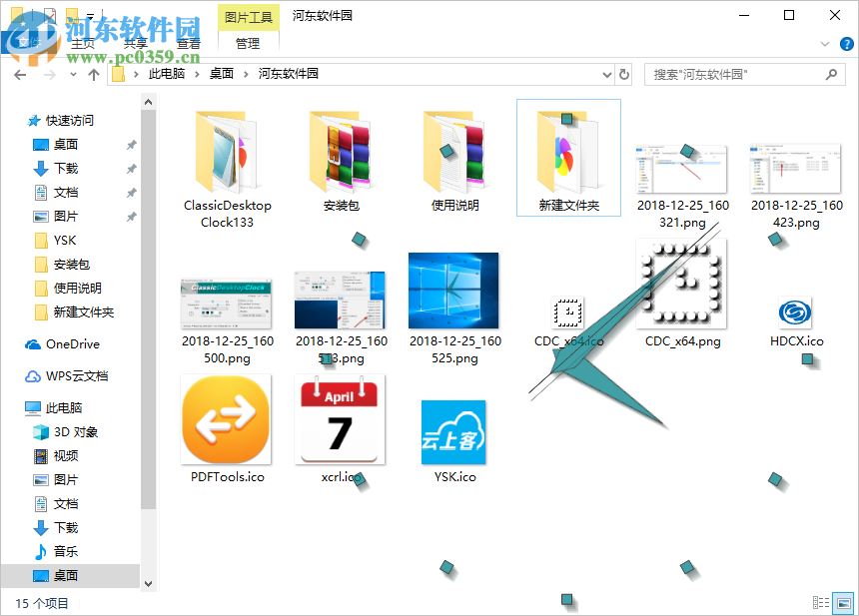Switch to details view in status bar
This screenshot has width=859, height=616.
tap(821, 603)
